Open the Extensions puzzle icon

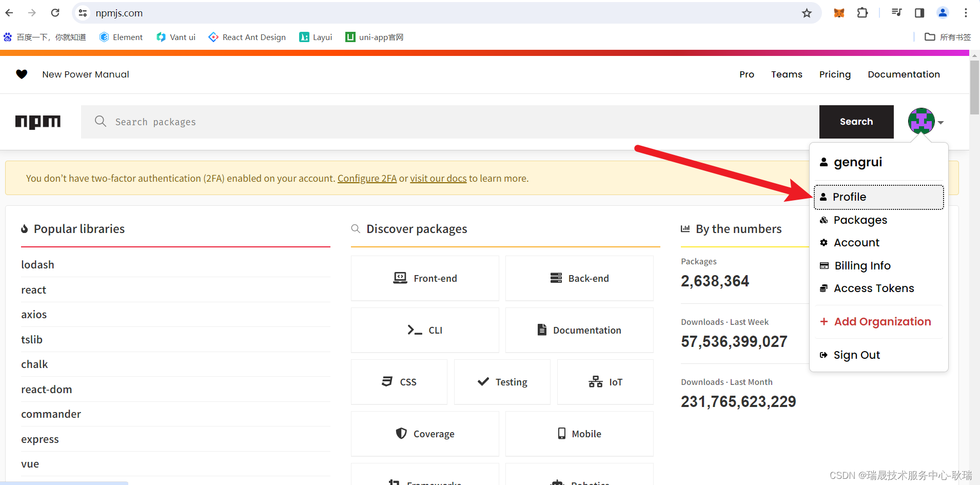(863, 13)
